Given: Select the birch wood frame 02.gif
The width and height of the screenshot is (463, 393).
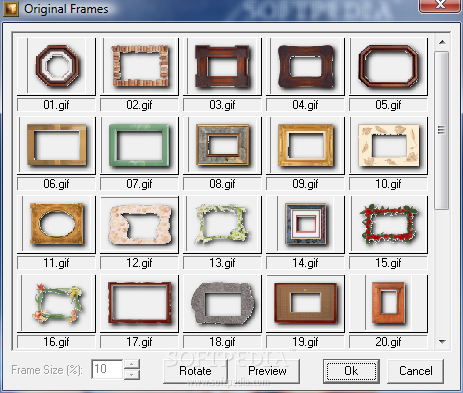Looking at the screenshot, I should coord(139,66).
